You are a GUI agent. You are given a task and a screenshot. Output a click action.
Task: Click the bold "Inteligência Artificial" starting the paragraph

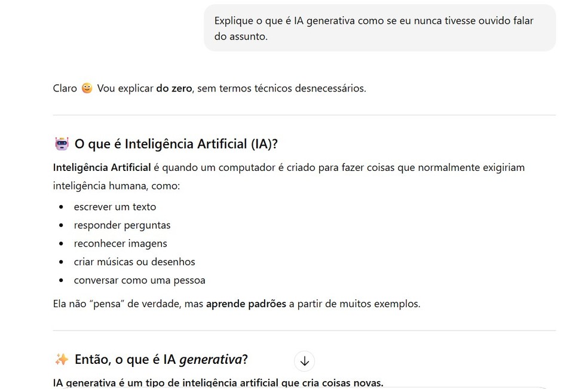[x=102, y=167]
